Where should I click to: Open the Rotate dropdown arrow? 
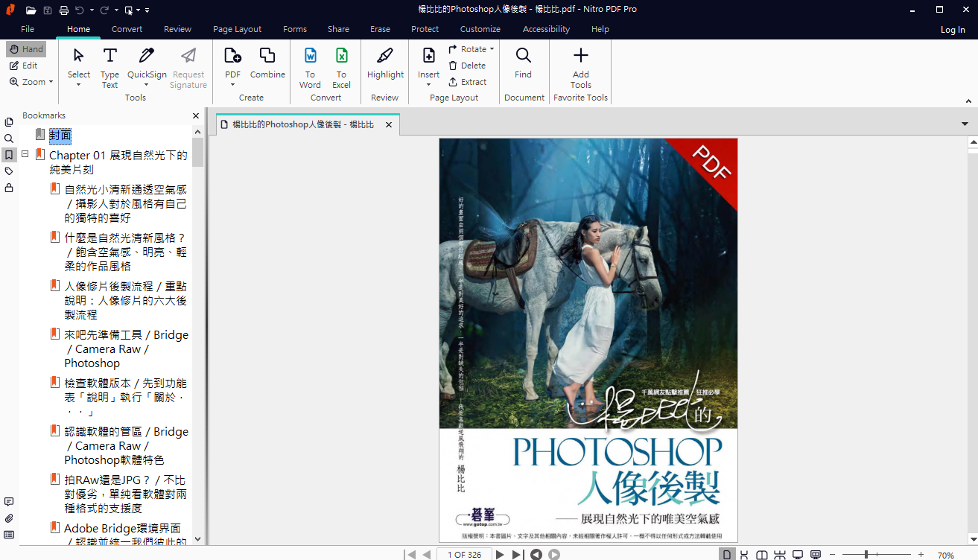[x=492, y=49]
